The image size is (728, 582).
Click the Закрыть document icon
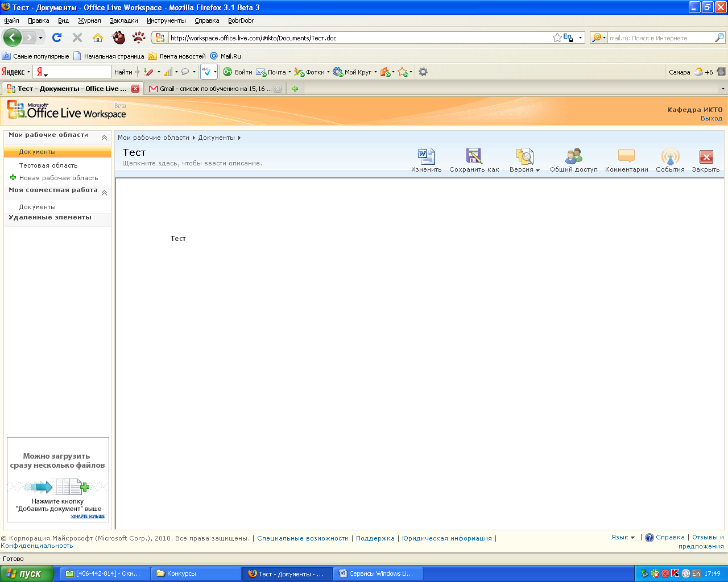pos(706,157)
